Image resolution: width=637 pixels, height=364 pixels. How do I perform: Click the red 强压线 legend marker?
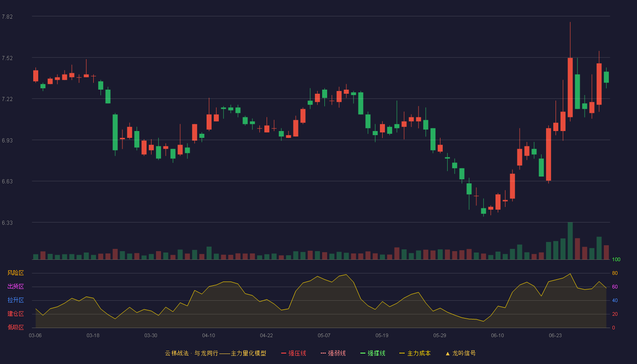point(283,353)
